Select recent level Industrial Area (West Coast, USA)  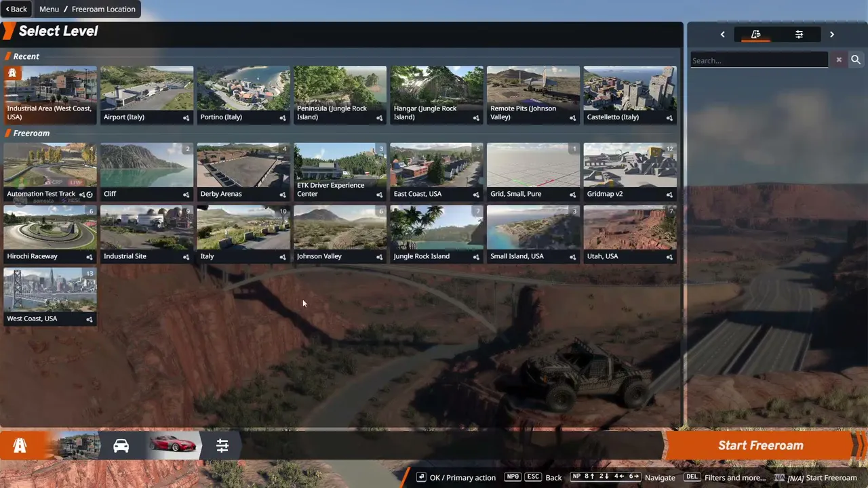(x=50, y=95)
